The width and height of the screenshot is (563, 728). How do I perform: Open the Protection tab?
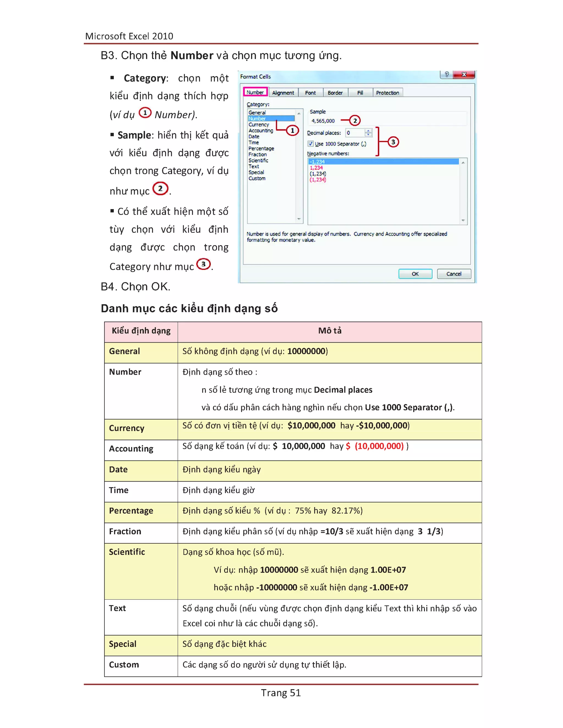387,93
